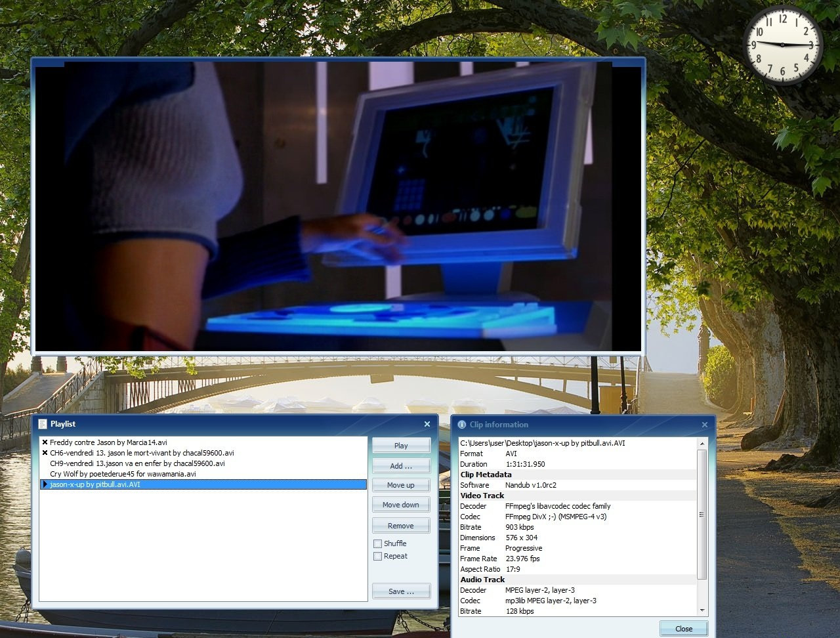Viewport: 840px width, 638px height.
Task: Move selected playlist item up
Action: (x=401, y=485)
